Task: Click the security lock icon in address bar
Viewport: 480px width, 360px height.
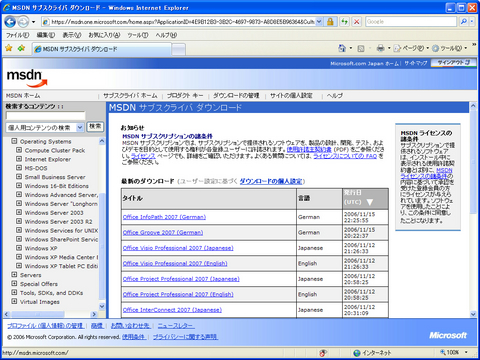Action: [x=330, y=22]
